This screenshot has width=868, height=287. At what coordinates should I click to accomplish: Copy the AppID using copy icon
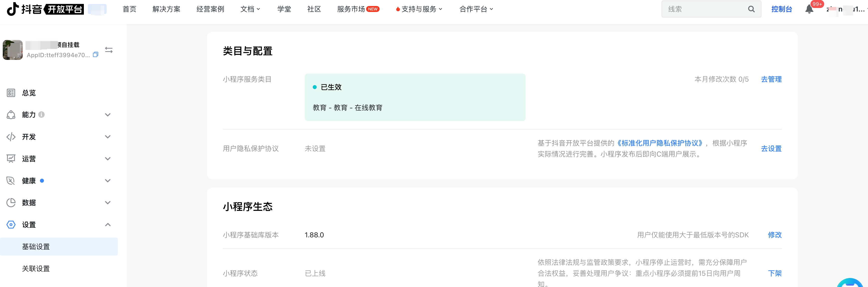(96, 55)
